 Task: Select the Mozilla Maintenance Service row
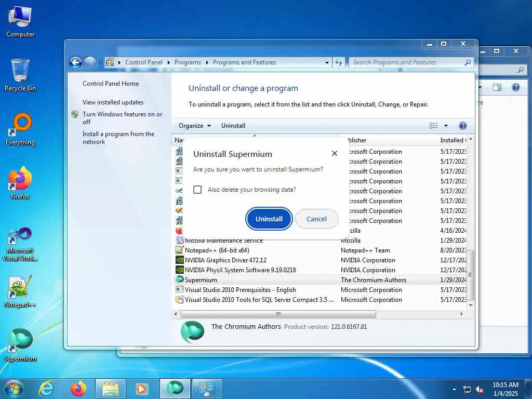[x=321, y=241]
